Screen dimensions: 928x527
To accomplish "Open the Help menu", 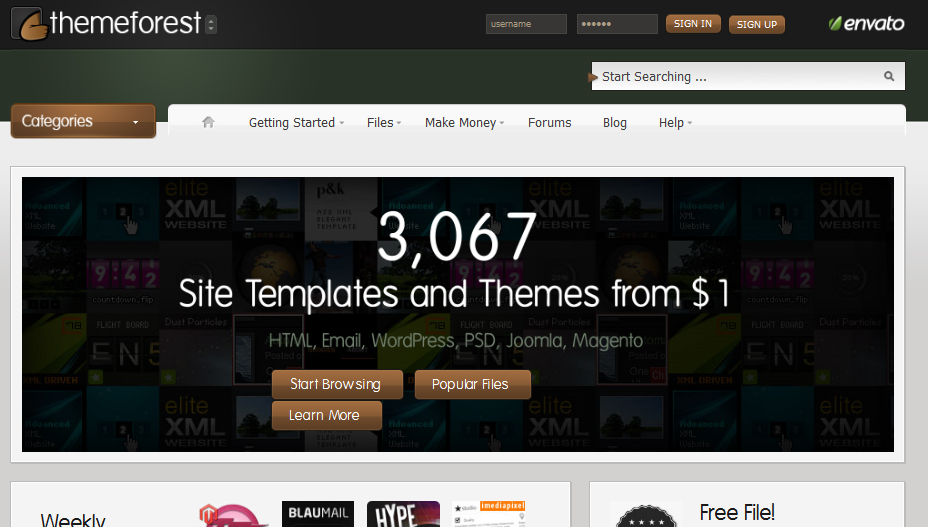I will [x=675, y=123].
